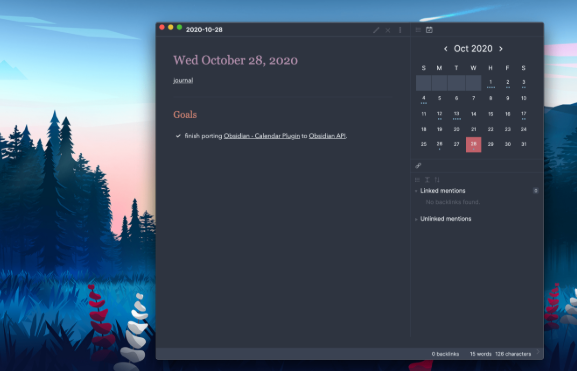Click the backlinks link icon below the calendar
Screen dimensions: 577x371
418,166
